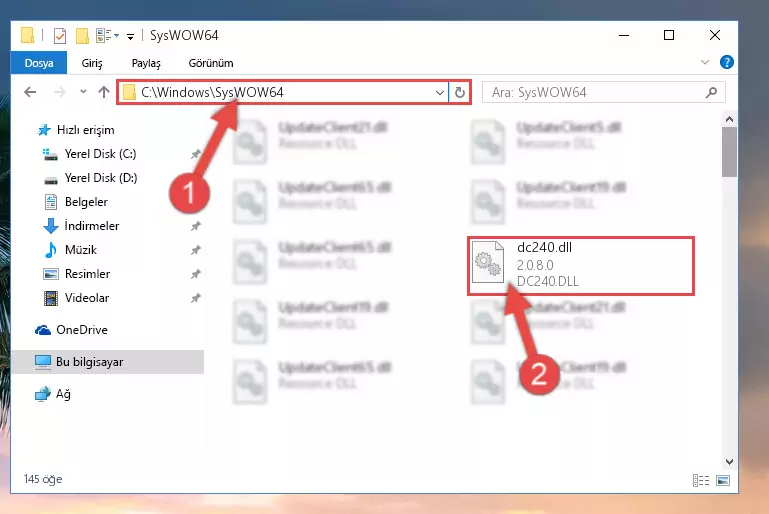The width and height of the screenshot is (769, 514).
Task: Open the Dosya menu tab
Action: tap(39, 63)
